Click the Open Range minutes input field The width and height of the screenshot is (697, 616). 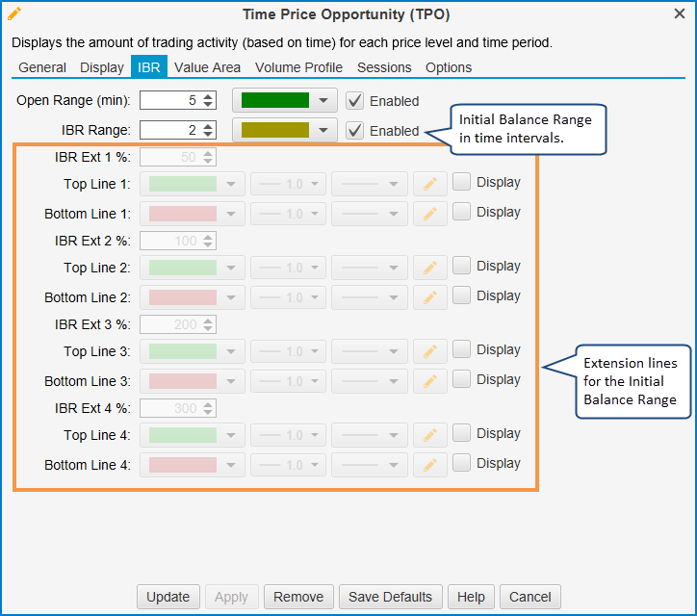(170, 100)
